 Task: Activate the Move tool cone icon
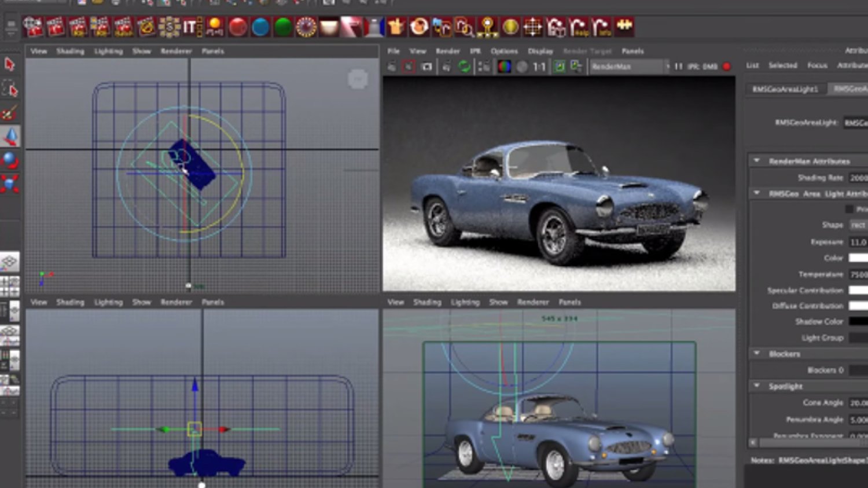point(10,137)
